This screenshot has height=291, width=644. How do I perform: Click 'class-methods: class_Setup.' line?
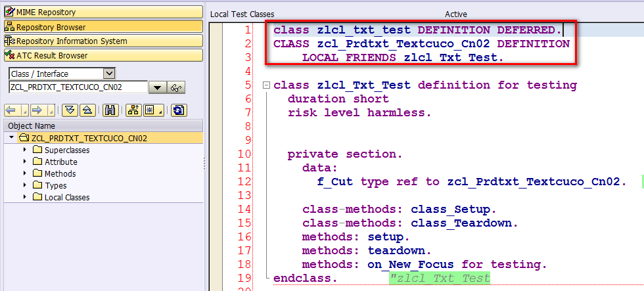click(x=400, y=210)
